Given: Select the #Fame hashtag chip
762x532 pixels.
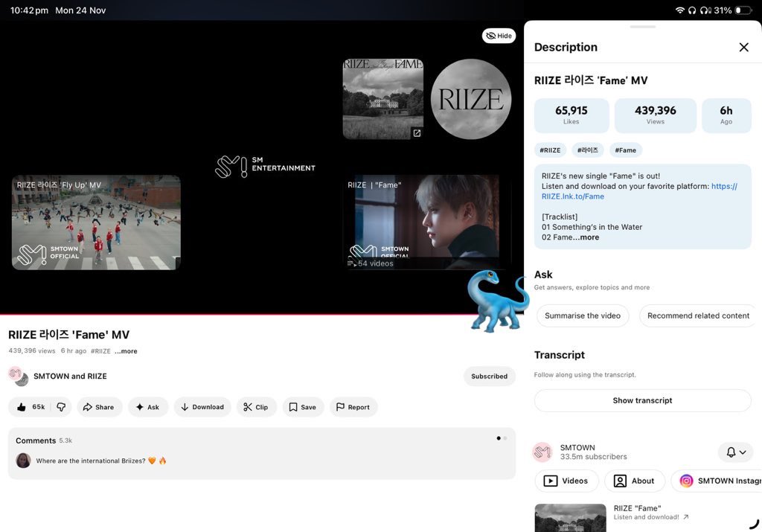Looking at the screenshot, I should pyautogui.click(x=625, y=150).
